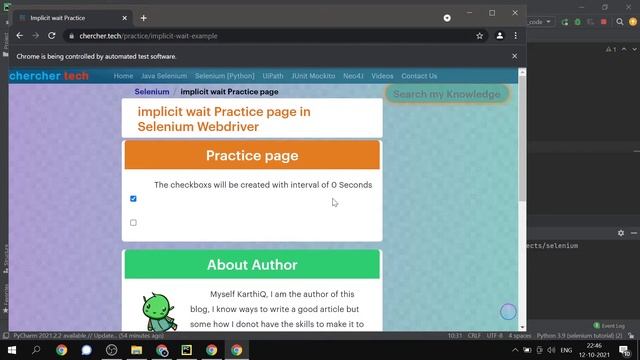Select the Implicit wait Practice tab
The image size is (640, 360).
[x=73, y=18]
